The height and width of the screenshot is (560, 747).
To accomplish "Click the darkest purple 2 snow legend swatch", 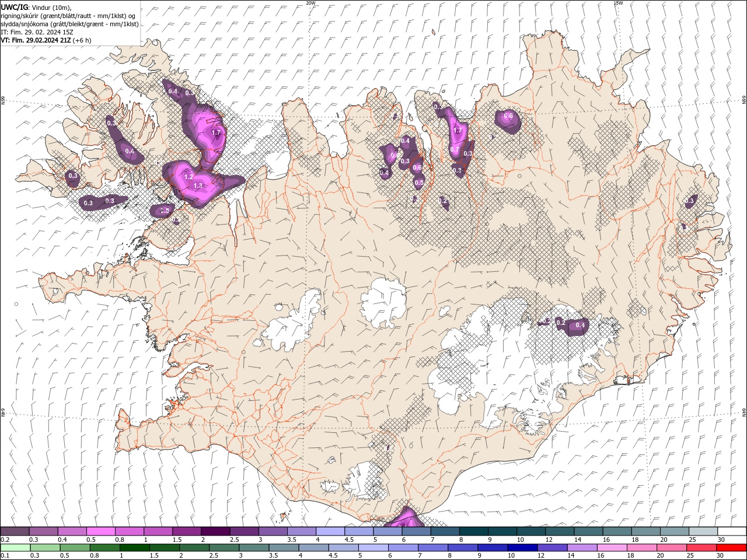I will point(215,531).
